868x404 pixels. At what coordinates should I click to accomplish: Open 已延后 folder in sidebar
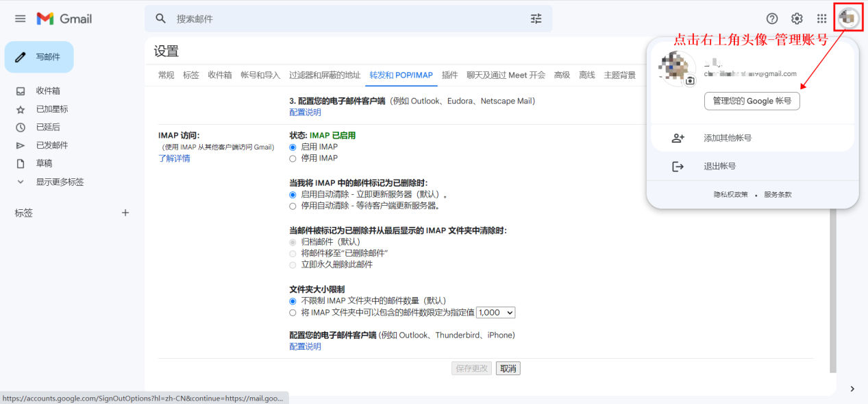[x=48, y=127]
